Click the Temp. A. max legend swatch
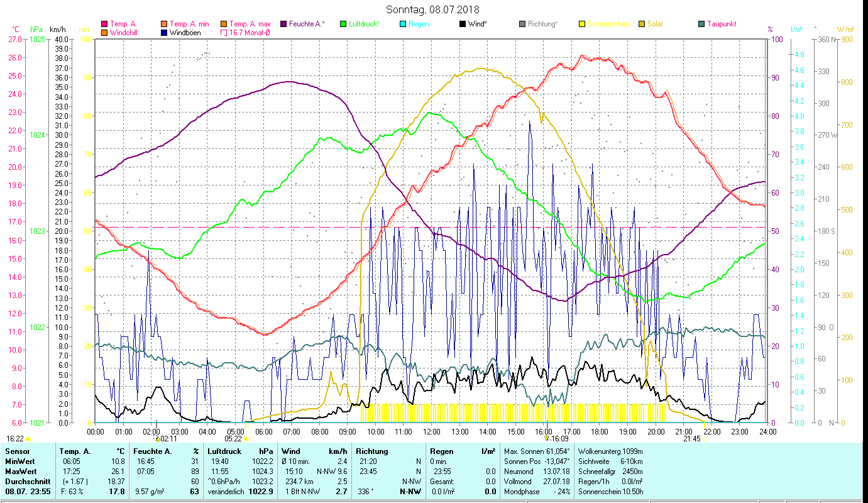Screen dimensions: 868x503 coord(224,25)
